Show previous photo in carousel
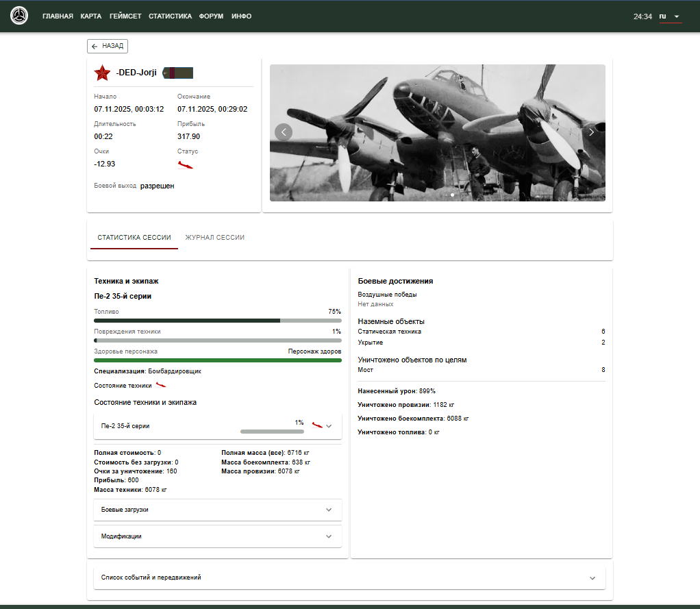This screenshot has width=700, height=609. (x=284, y=132)
